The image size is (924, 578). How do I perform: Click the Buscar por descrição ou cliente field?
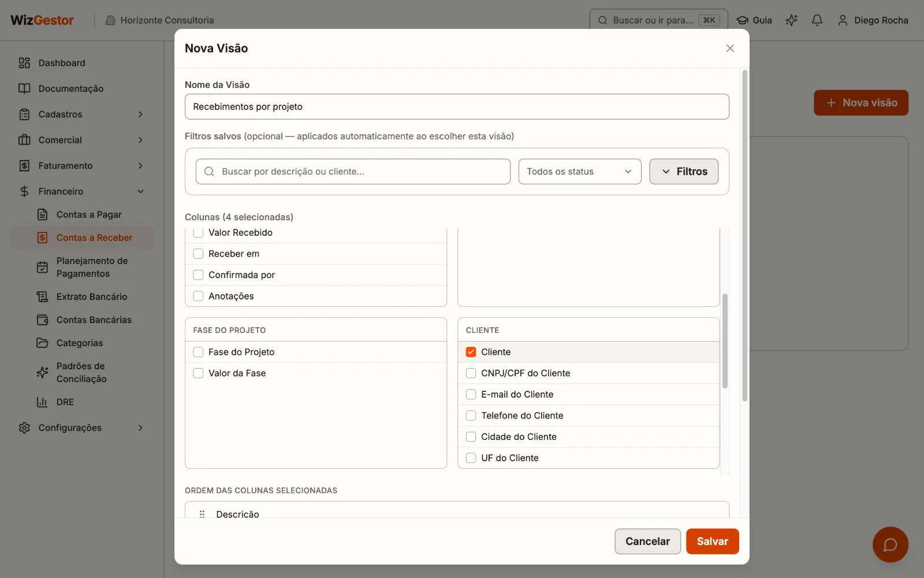tap(353, 172)
